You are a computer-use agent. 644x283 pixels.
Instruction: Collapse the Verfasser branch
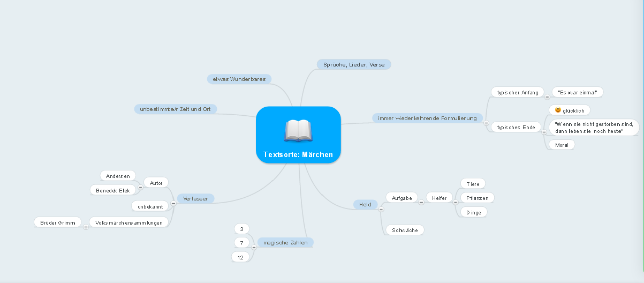click(x=173, y=203)
